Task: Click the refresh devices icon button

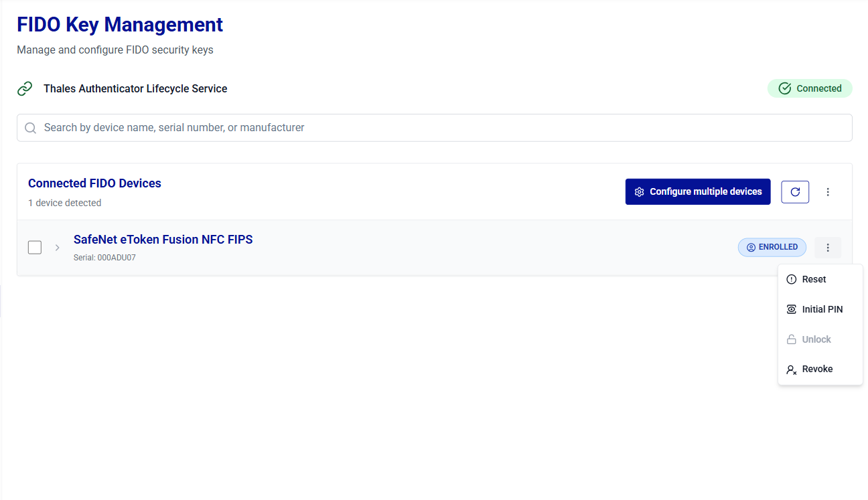Action: (x=795, y=191)
